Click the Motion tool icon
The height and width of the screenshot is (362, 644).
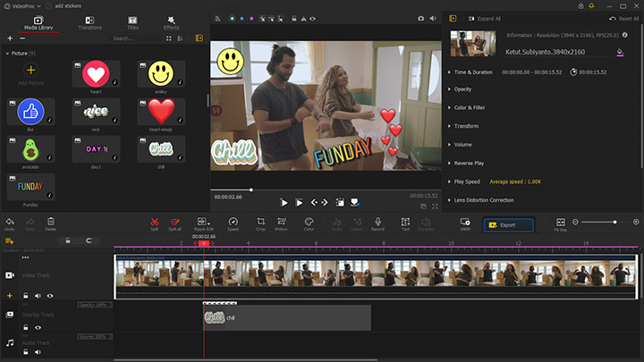pos(282,221)
